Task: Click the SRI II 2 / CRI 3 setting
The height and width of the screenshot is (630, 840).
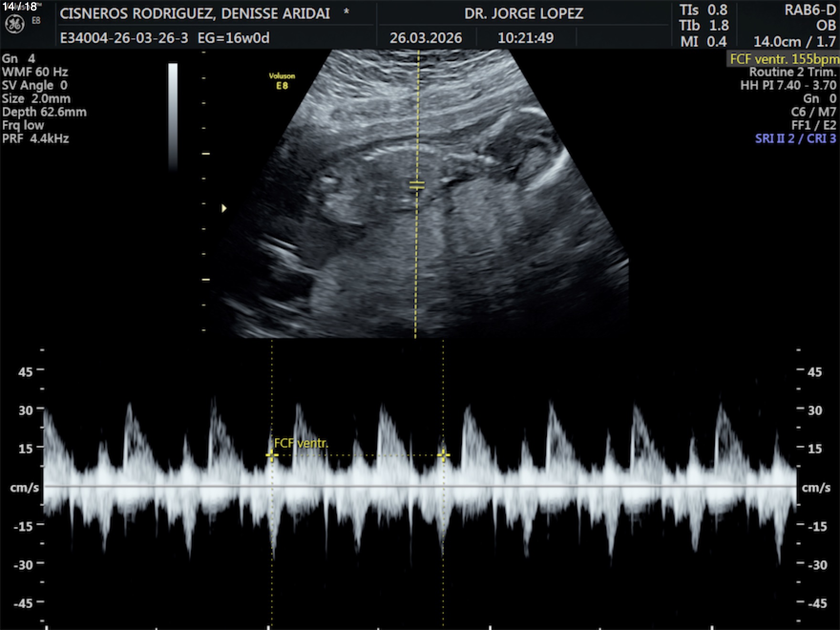Action: (795, 138)
